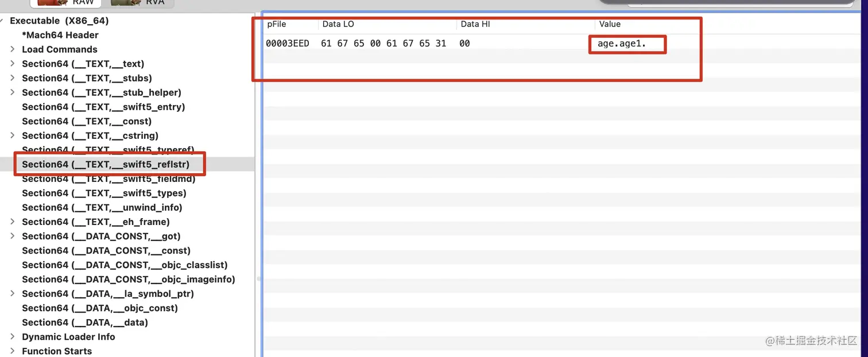
Task: Select the '61 67 65 00 61 67 65 31' data cell
Action: (x=383, y=43)
